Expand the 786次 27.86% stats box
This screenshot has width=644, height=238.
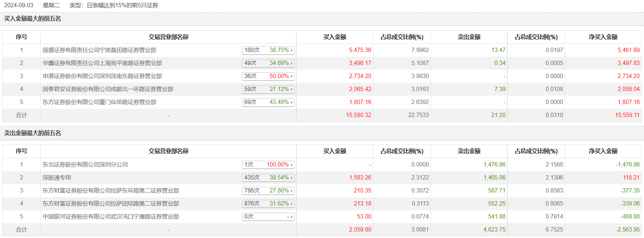[268, 191]
